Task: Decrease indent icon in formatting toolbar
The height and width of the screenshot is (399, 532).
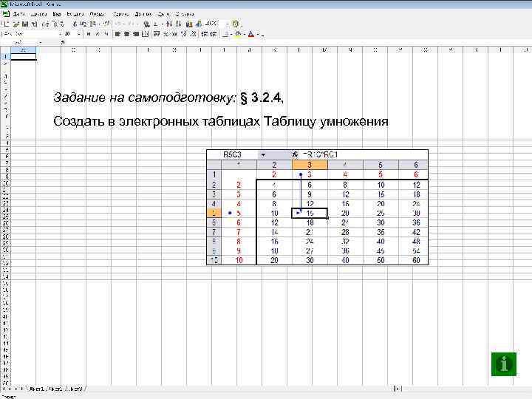Action: tap(204, 34)
